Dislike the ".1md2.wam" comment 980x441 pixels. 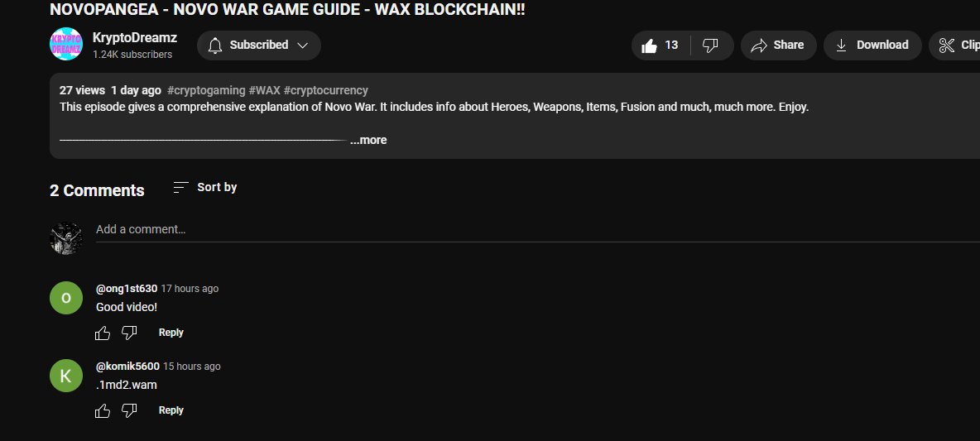pyautogui.click(x=129, y=411)
